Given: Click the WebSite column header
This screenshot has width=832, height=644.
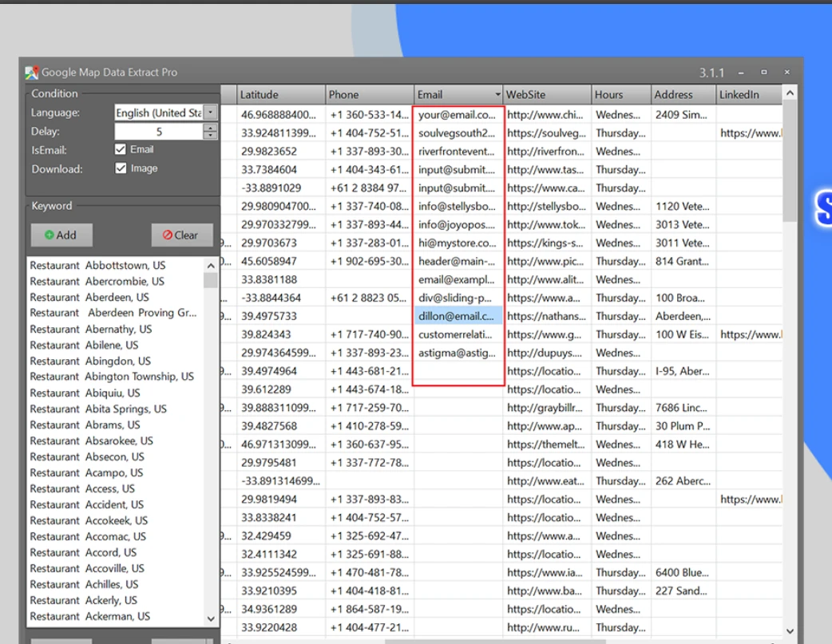Looking at the screenshot, I should (546, 95).
